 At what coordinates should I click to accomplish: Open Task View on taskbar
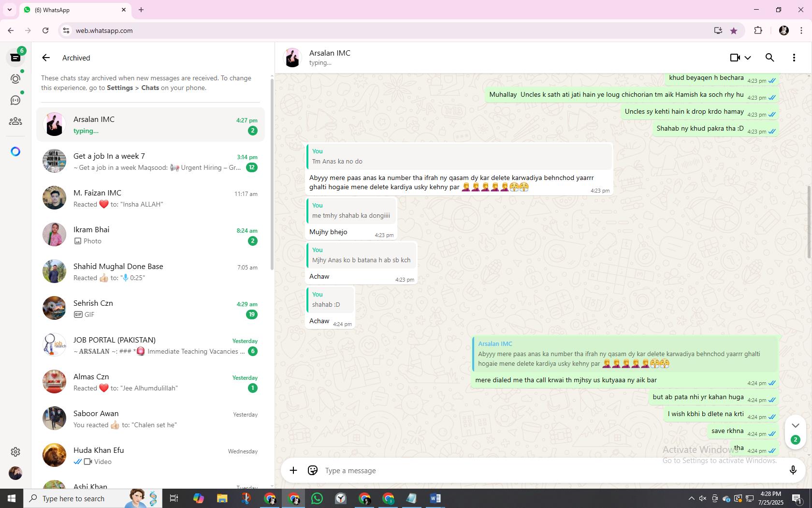(174, 498)
